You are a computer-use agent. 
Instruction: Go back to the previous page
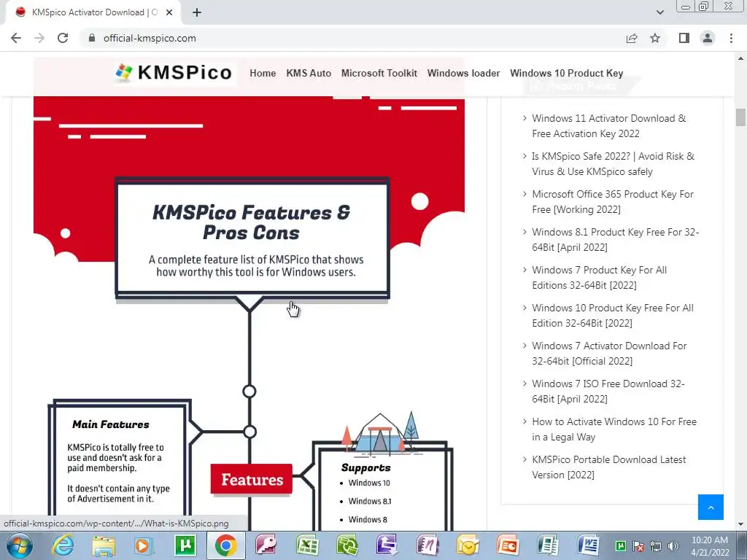16,38
